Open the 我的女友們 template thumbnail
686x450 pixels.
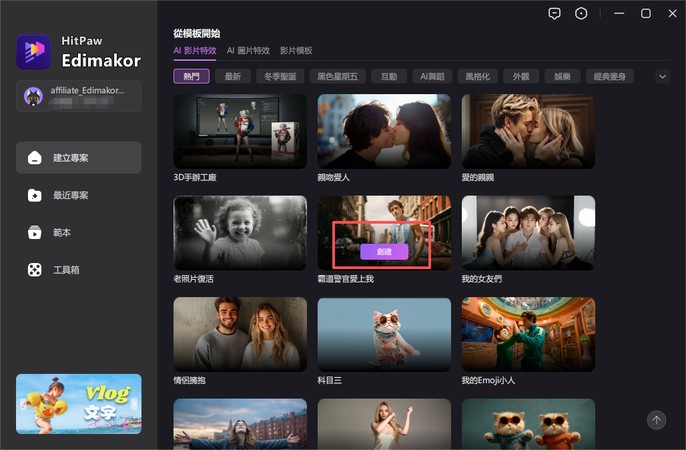(x=528, y=233)
